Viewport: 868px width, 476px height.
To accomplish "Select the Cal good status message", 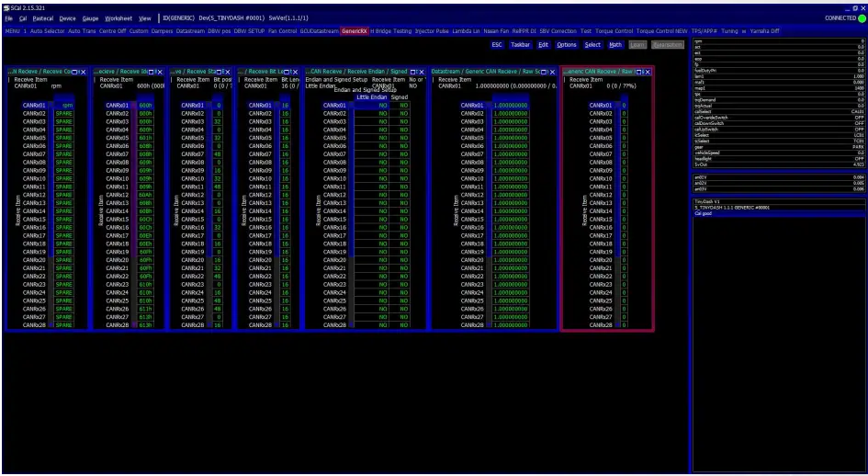I will tap(778, 213).
